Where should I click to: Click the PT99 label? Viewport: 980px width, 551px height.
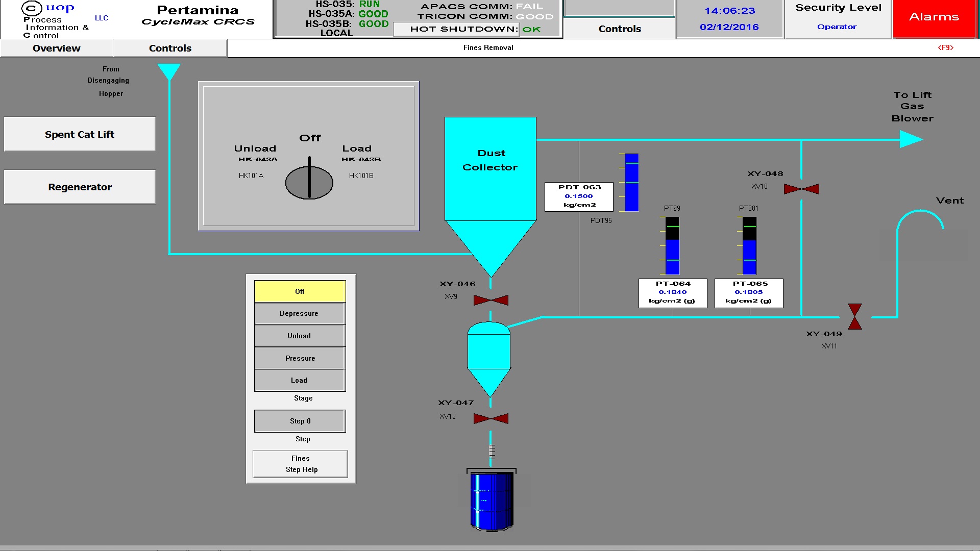point(672,208)
